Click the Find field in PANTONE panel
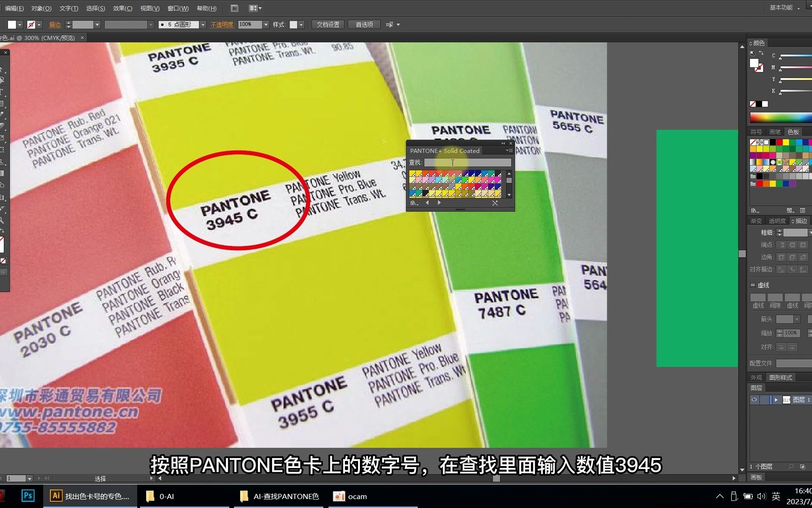The height and width of the screenshot is (508, 812). coord(468,163)
